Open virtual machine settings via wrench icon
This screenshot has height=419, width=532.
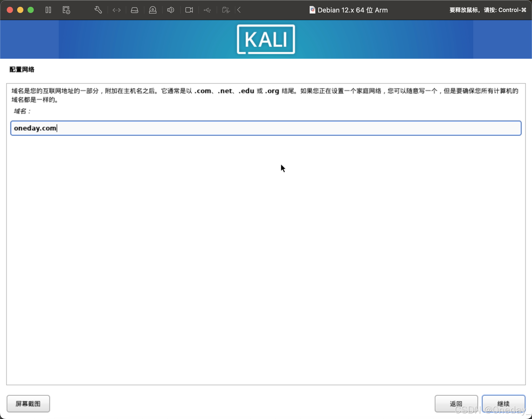[98, 10]
